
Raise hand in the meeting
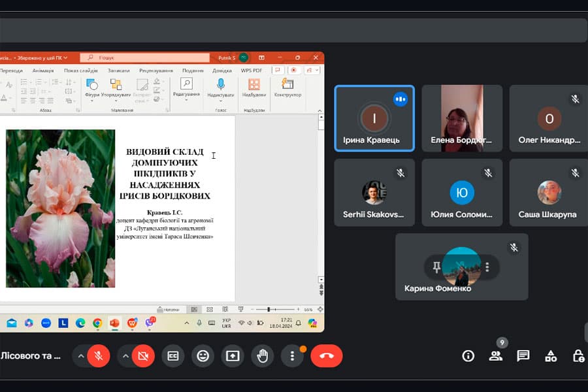(x=263, y=356)
